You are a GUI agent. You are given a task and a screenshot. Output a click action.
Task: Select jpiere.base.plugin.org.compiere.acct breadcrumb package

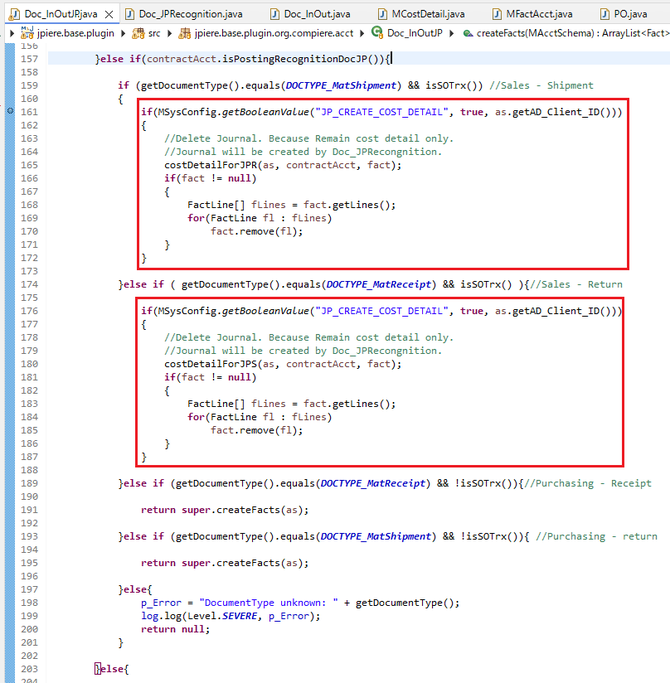click(274, 33)
